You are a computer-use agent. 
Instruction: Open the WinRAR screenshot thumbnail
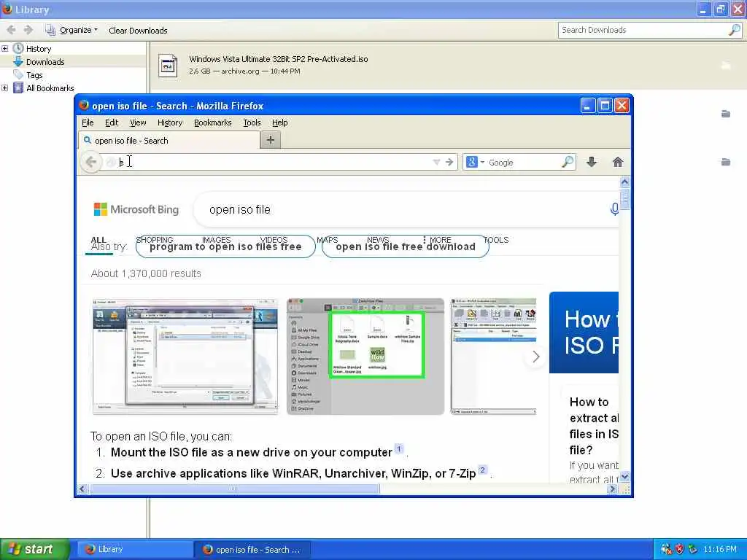(494, 356)
